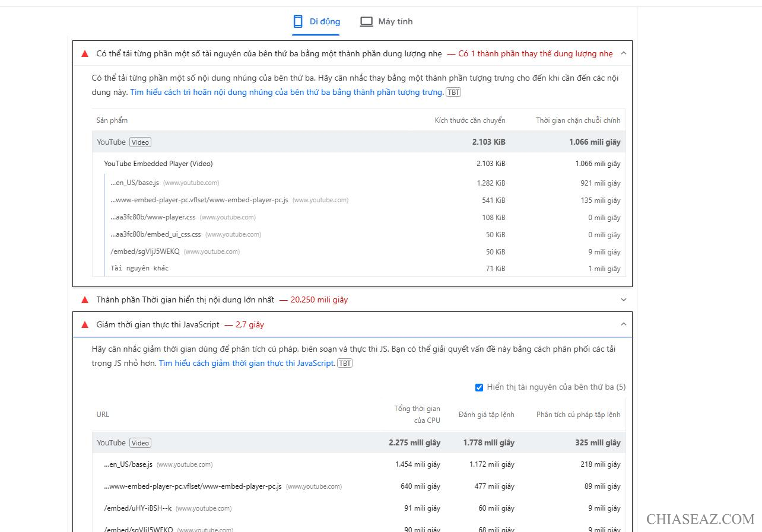This screenshot has width=762, height=532.
Task: Switch to the Máy tính tab
Action: (x=386, y=22)
